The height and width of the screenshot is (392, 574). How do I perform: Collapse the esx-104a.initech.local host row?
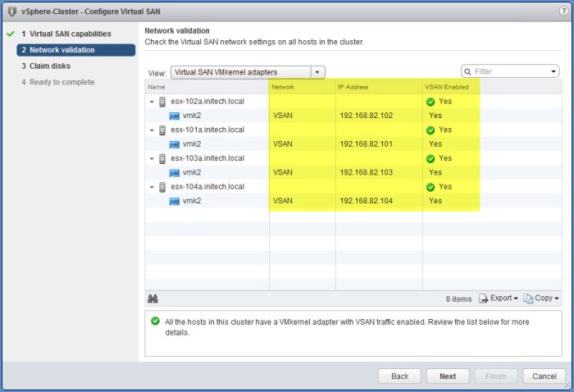[152, 188]
